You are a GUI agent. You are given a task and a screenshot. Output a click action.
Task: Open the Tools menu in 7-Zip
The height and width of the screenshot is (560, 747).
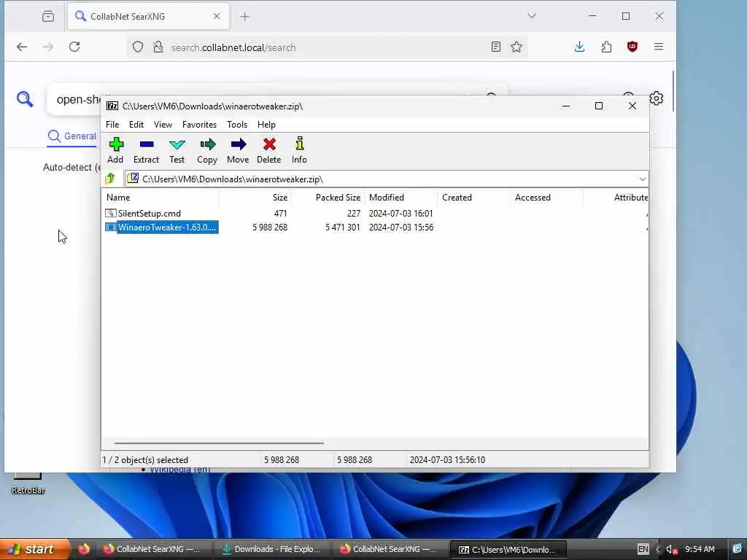237,124
